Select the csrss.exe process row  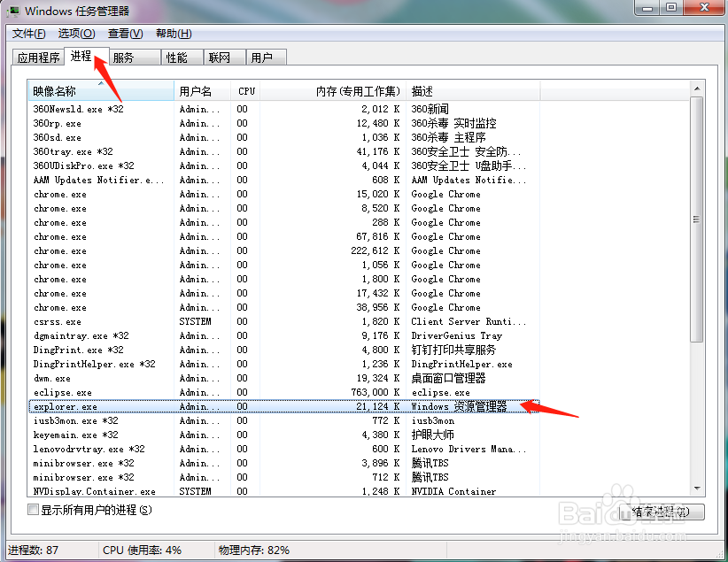pos(284,321)
